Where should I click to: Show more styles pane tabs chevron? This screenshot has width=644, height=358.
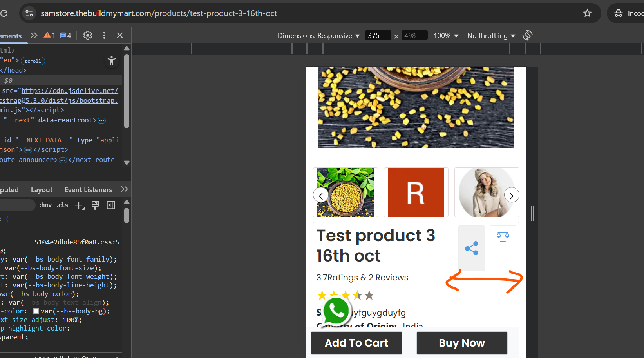125,189
